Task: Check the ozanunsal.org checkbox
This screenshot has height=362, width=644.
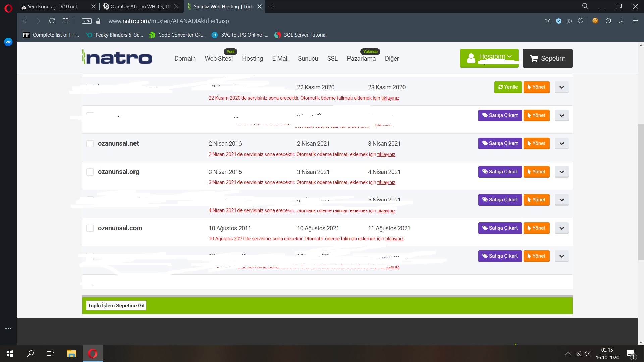Action: pos(90,172)
